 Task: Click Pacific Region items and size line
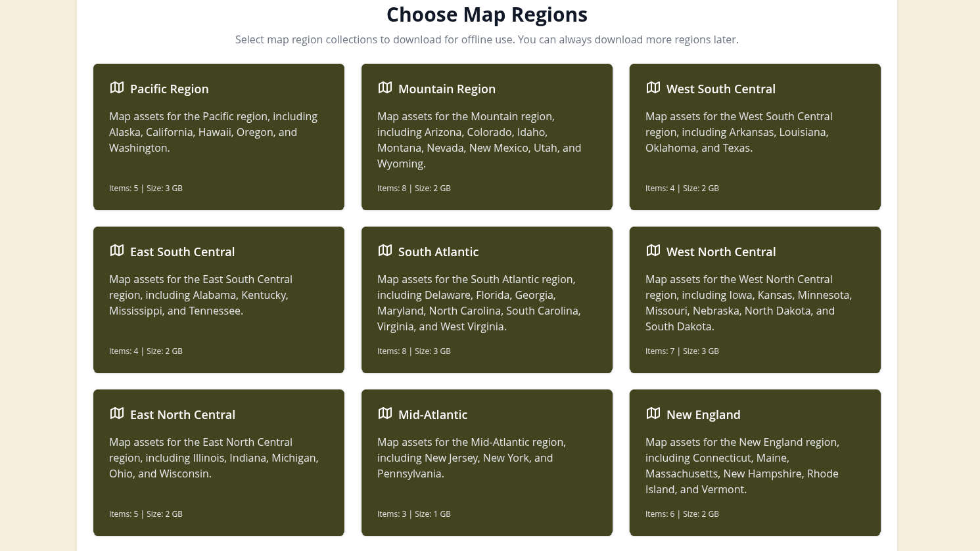(145, 188)
